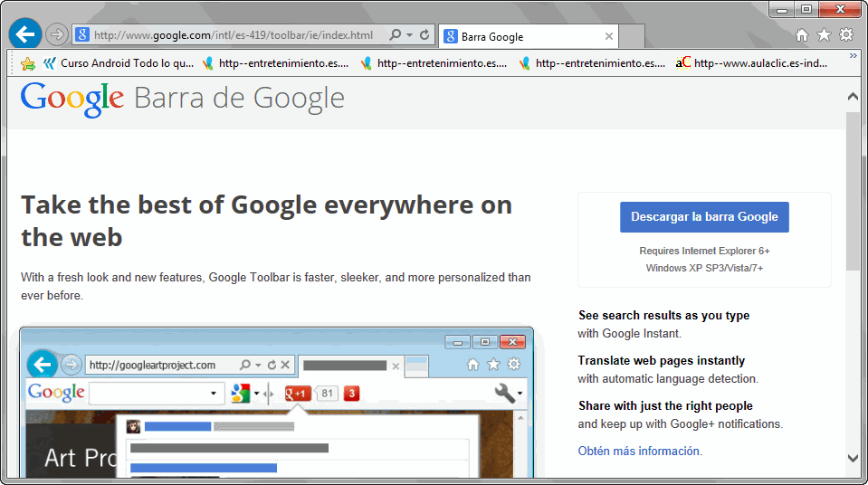Open the address bar autocomplete dropdown arrow
This screenshot has width=868, height=485.
(410, 35)
